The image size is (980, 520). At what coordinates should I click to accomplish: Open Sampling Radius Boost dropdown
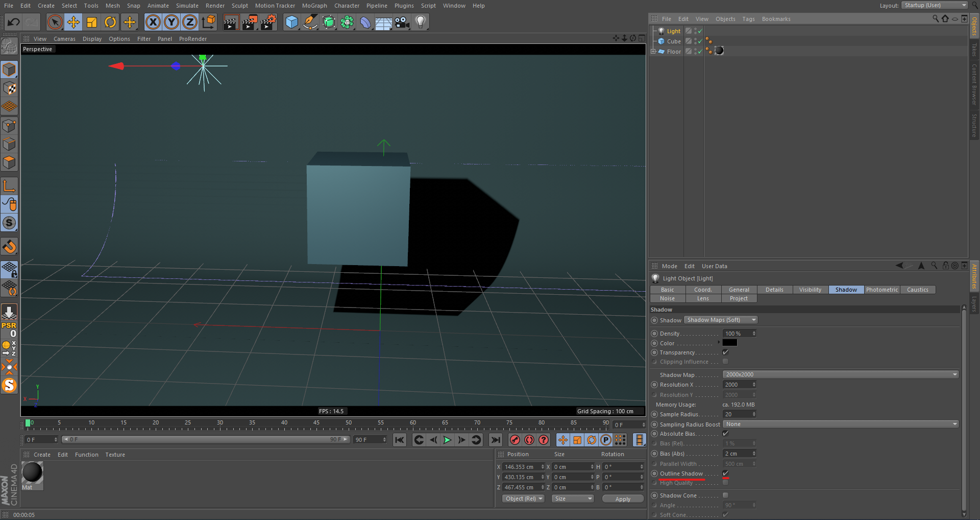841,424
